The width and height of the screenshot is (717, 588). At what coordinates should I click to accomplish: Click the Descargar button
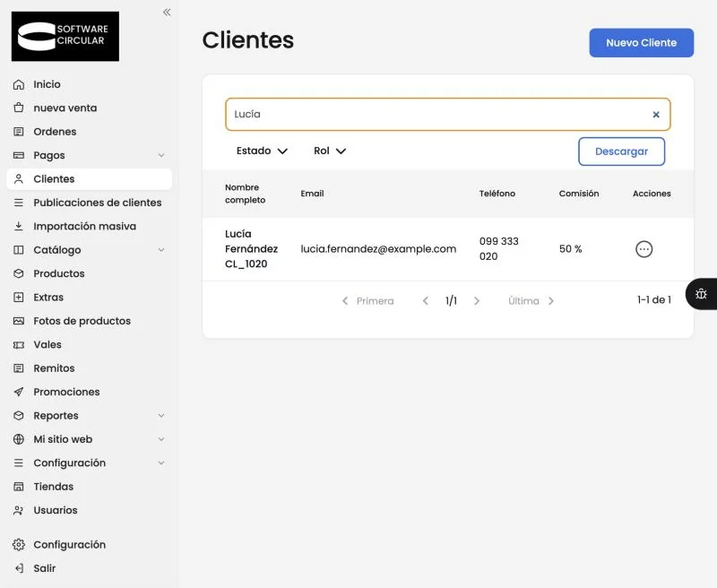click(621, 151)
